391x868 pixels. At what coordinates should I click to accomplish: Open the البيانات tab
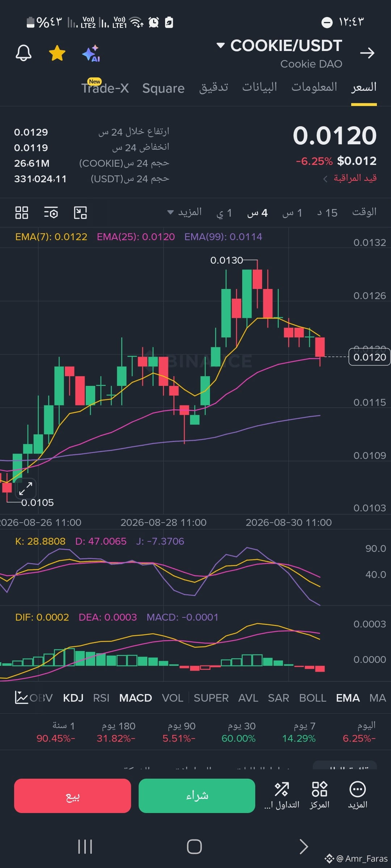[x=260, y=87]
